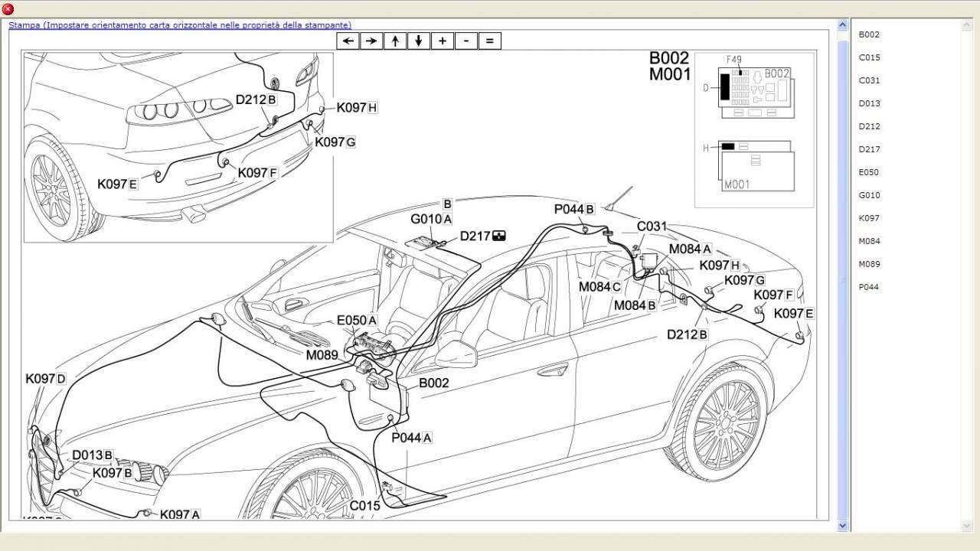
Task: Click the E050 A dashboard label
Action: point(357,321)
